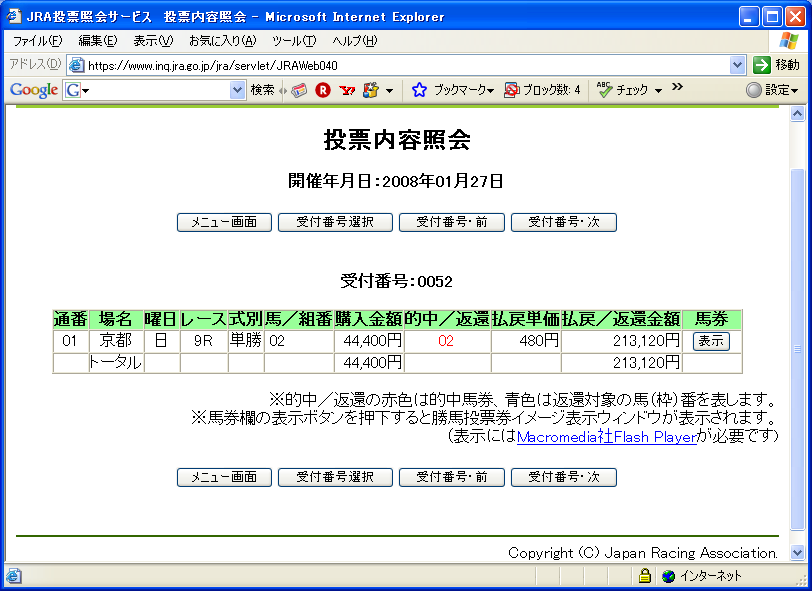This screenshot has width=812, height=591.
Task: Expand the Google search box history dropdown
Action: [x=237, y=90]
